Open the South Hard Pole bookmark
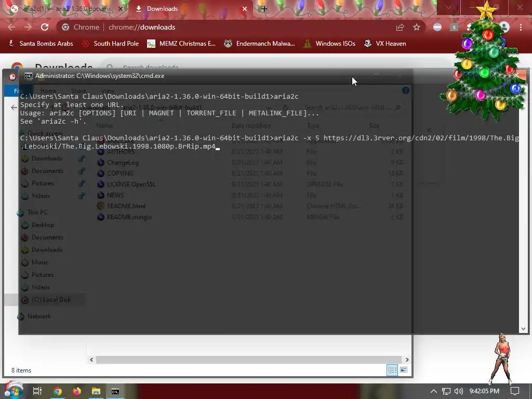532x399 pixels. (x=111, y=44)
